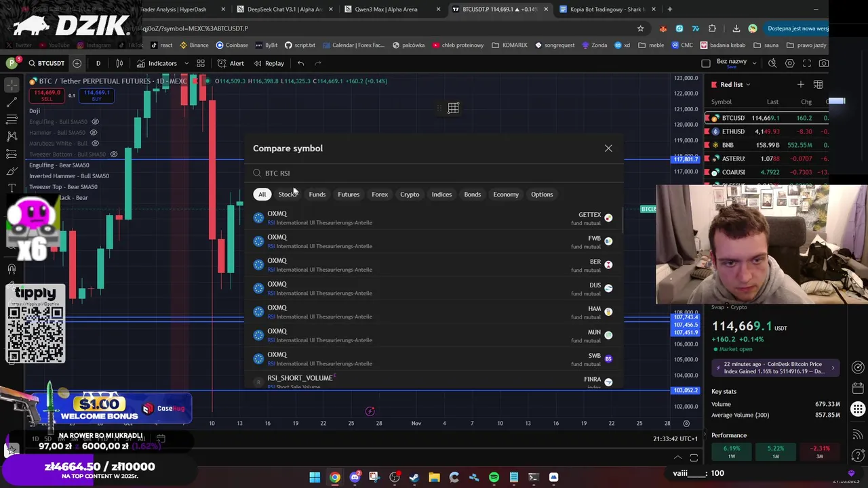Open the D timeframe interval selector
Viewport: 868px width, 488px height.
pos(98,63)
